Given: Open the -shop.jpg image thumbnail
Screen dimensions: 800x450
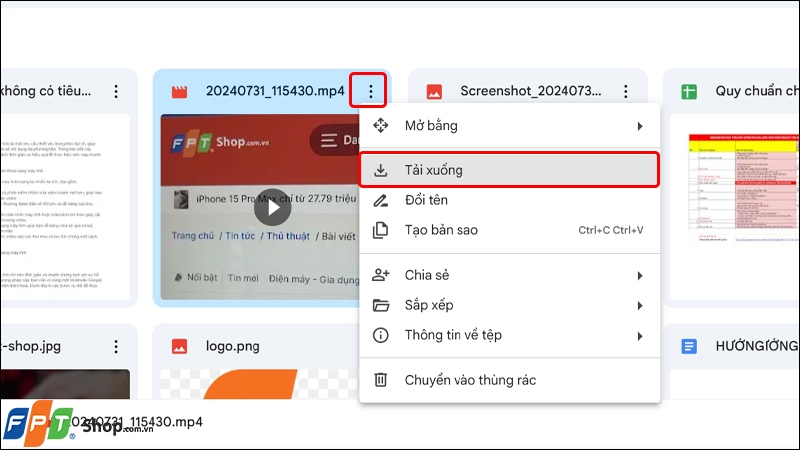Looking at the screenshot, I should coord(65,384).
